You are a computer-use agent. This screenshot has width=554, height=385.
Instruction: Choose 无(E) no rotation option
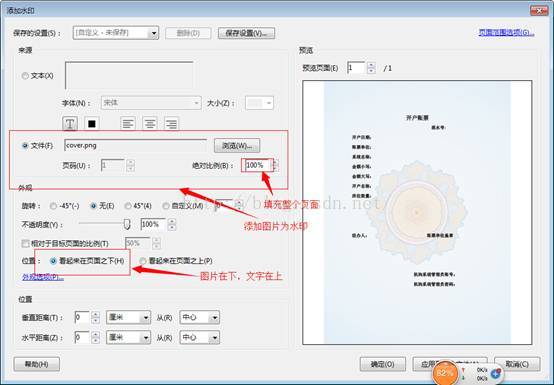93,206
